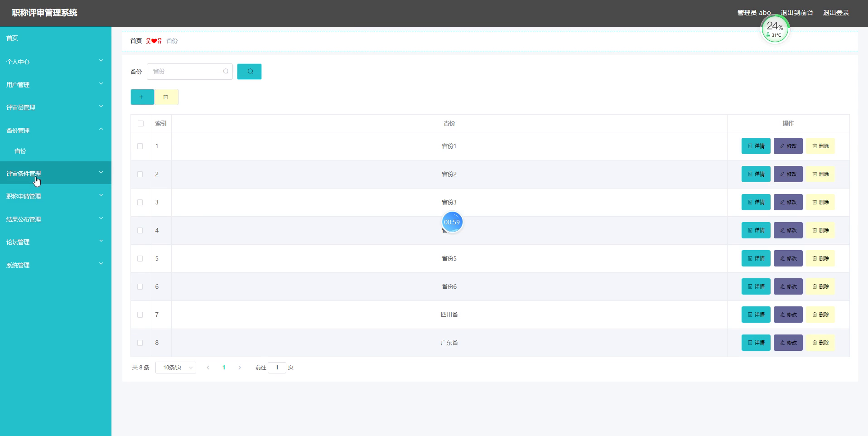
Task: Check the checkbox for row 3
Action: (x=140, y=202)
